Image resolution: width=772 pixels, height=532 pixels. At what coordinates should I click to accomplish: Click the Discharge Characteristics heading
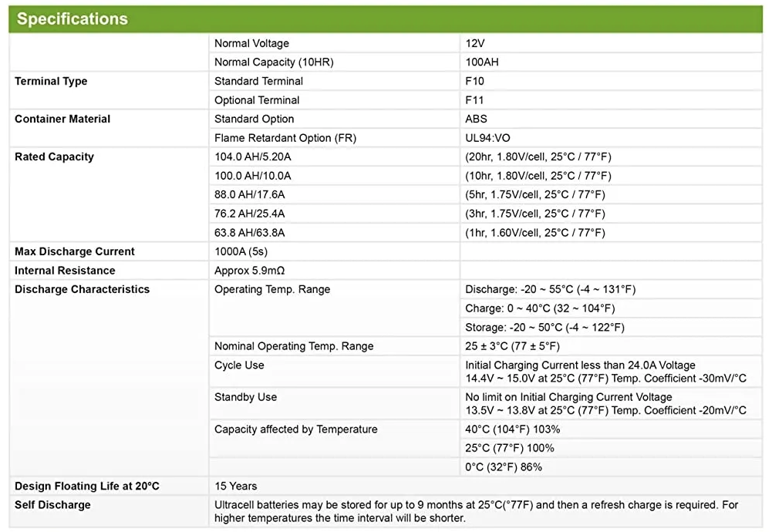82,290
